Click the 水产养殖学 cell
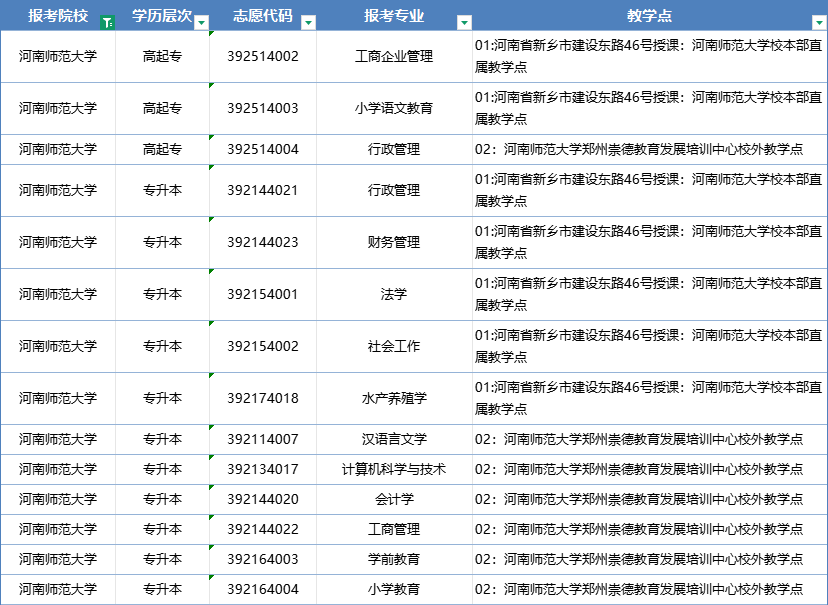Screen dimensions: 828x605 coord(394,398)
